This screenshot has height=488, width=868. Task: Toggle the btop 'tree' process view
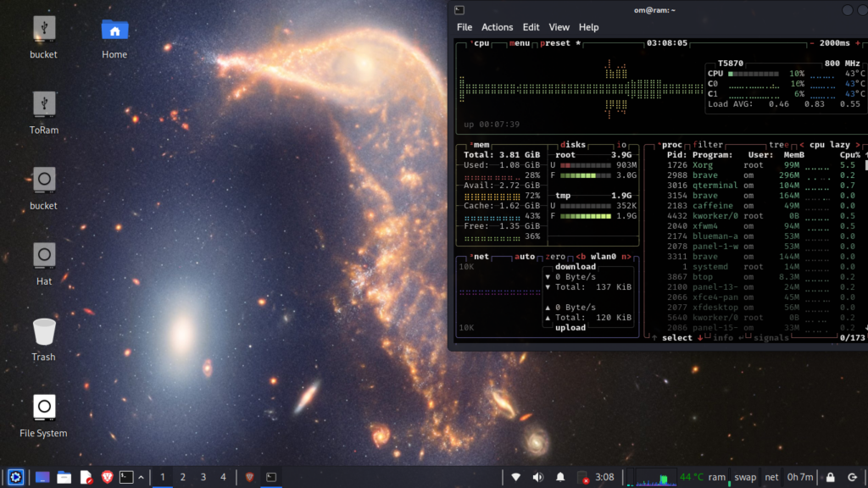click(777, 145)
